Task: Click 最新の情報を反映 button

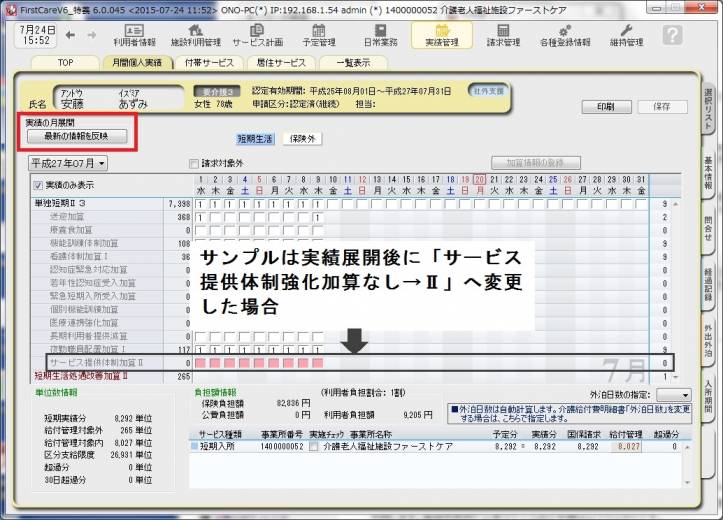Action: [x=70, y=135]
